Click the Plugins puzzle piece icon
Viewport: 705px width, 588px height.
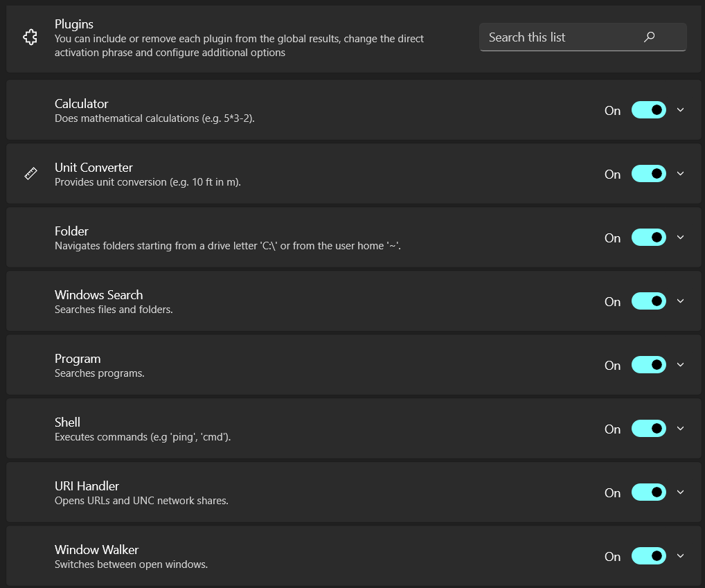pyautogui.click(x=30, y=37)
